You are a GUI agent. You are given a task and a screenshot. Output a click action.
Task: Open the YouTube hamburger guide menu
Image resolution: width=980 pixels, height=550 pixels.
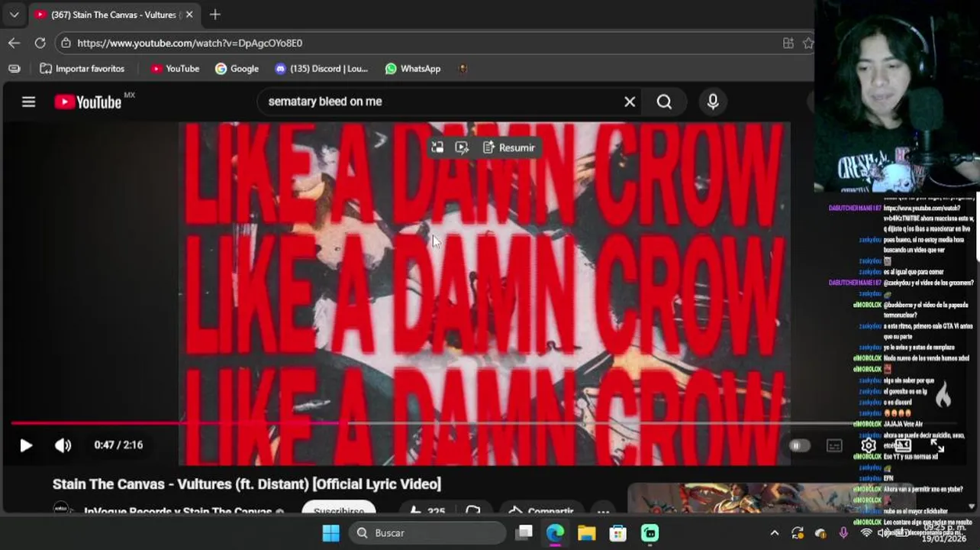[28, 102]
